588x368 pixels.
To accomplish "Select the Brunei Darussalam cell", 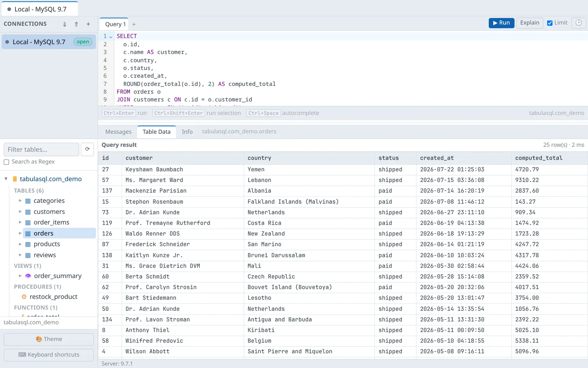I will click(309, 255).
